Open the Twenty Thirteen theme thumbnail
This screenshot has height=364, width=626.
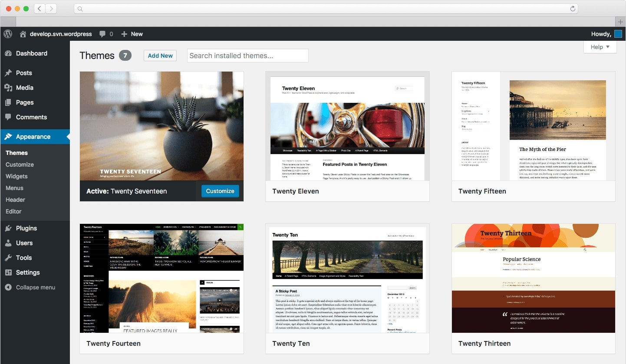coord(533,278)
